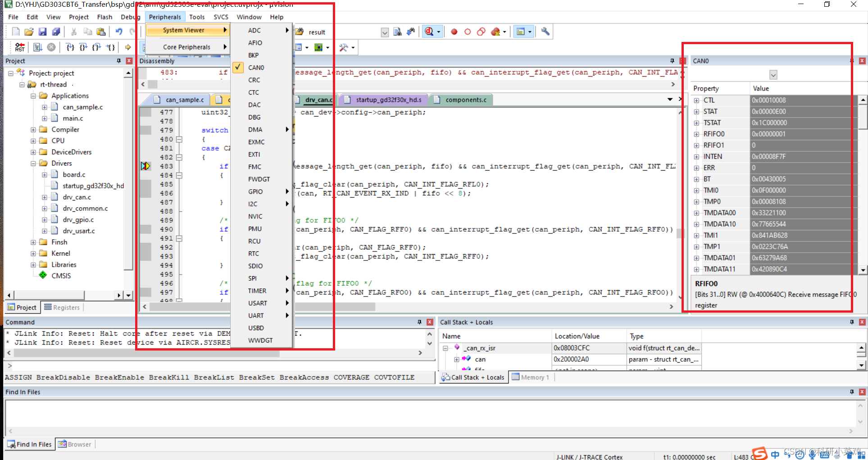Image resolution: width=868 pixels, height=460 pixels.
Task: Show the next statement arrow
Action: click(x=128, y=47)
